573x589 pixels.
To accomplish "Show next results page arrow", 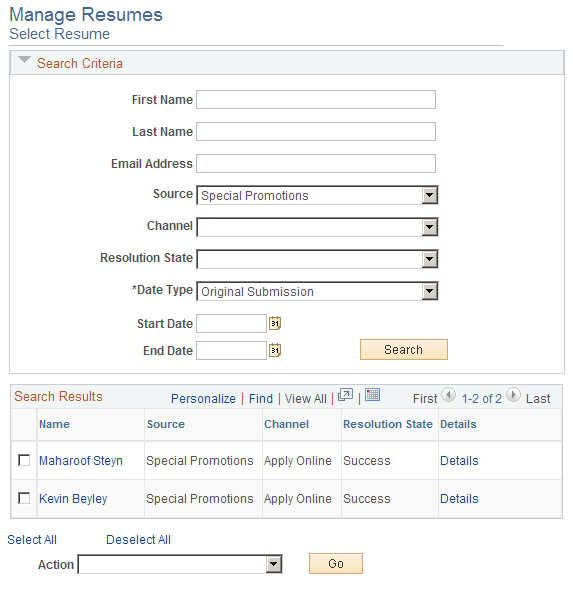I will coord(513,395).
